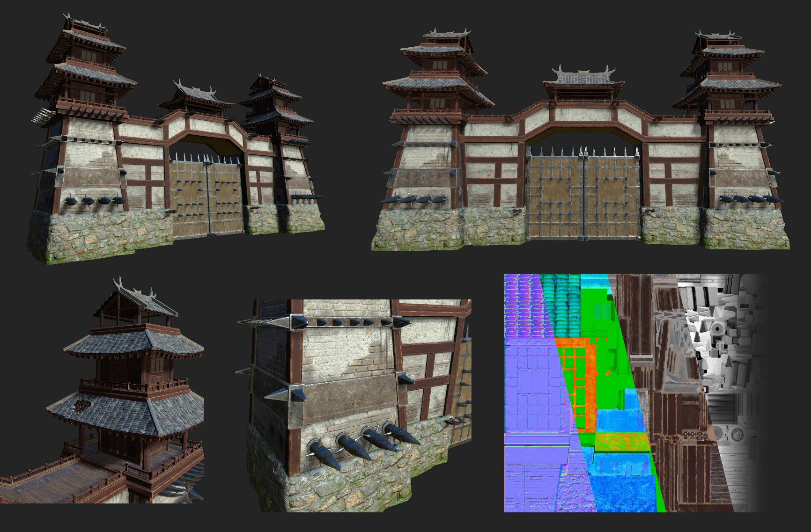Click the right door panel in front view
The image size is (811, 532).
tap(612, 197)
